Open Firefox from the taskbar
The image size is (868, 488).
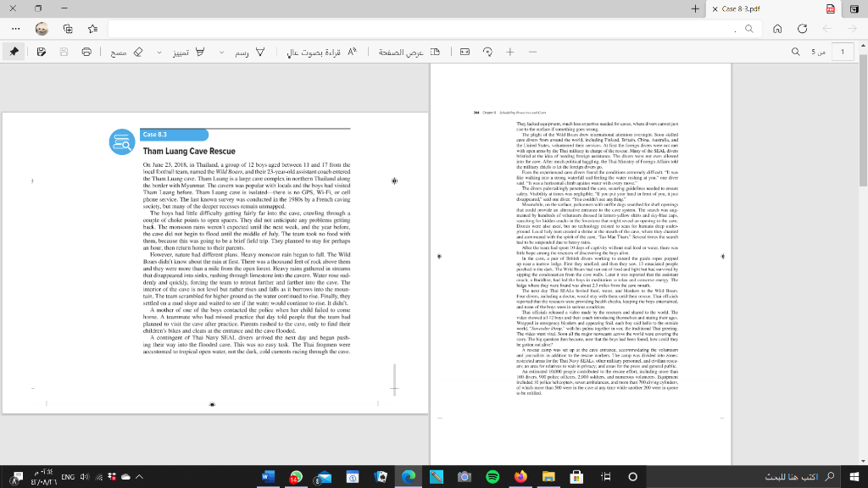coord(521,476)
